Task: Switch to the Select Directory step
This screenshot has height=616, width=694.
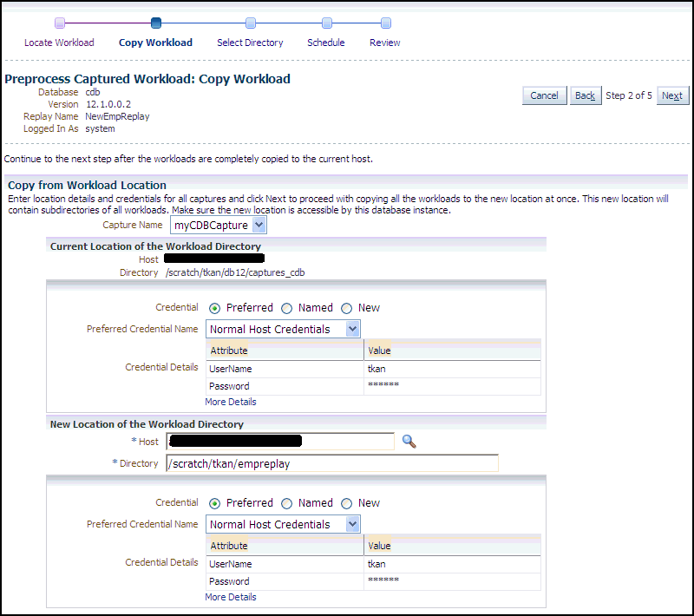Action: point(250,42)
